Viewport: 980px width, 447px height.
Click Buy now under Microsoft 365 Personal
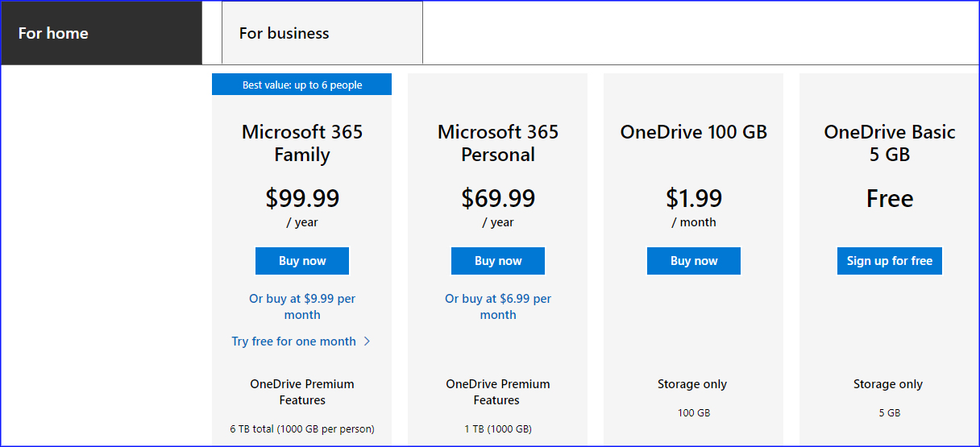[498, 261]
